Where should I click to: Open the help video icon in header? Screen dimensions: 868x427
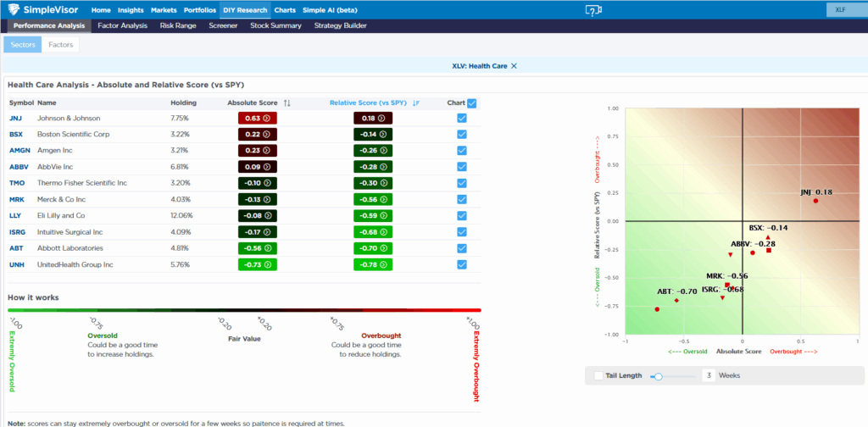pos(593,10)
